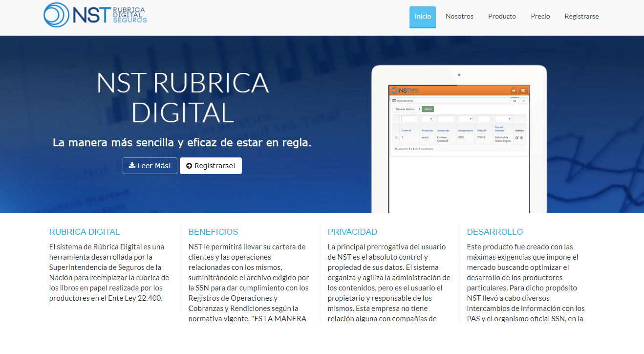Open the Tipo de Solicitud filter dropdown
The image size is (644, 354).
503,119
